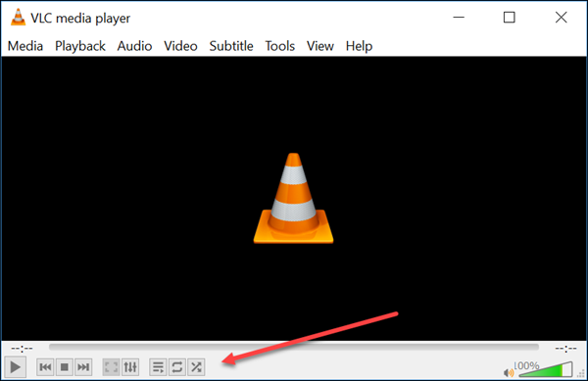The width and height of the screenshot is (588, 381).
Task: Toggle the playlist view
Action: (158, 367)
